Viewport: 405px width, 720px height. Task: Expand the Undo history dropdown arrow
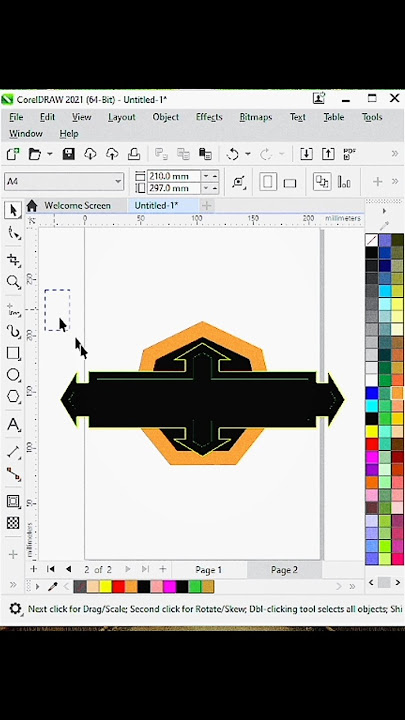248,154
